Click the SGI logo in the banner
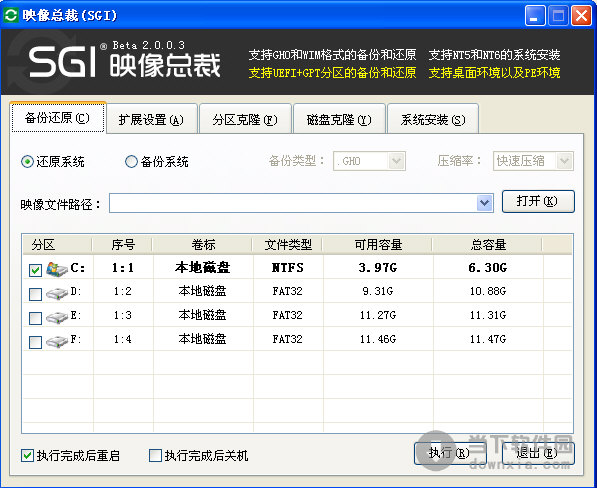This screenshot has width=597, height=488. click(62, 62)
